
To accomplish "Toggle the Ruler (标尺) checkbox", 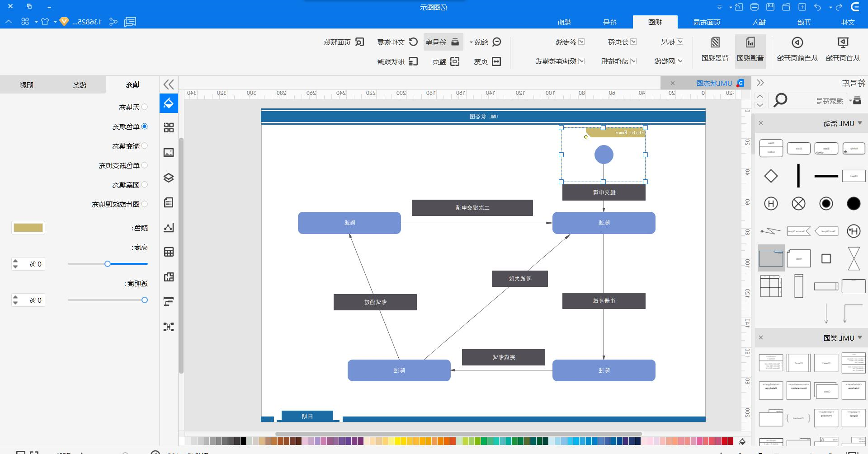I will click(680, 42).
